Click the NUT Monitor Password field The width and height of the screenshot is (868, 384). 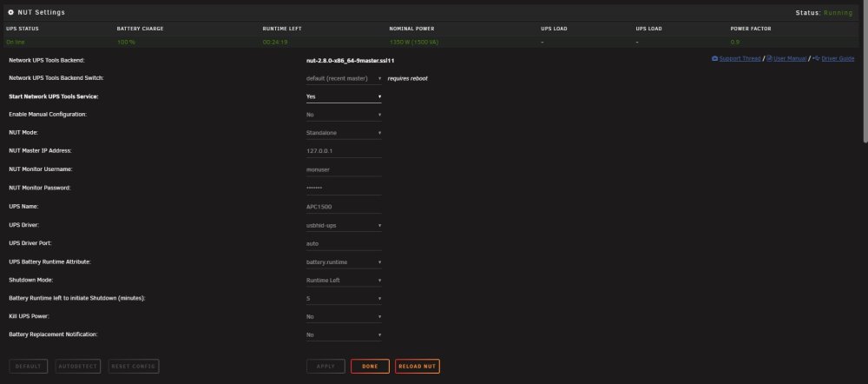point(344,189)
